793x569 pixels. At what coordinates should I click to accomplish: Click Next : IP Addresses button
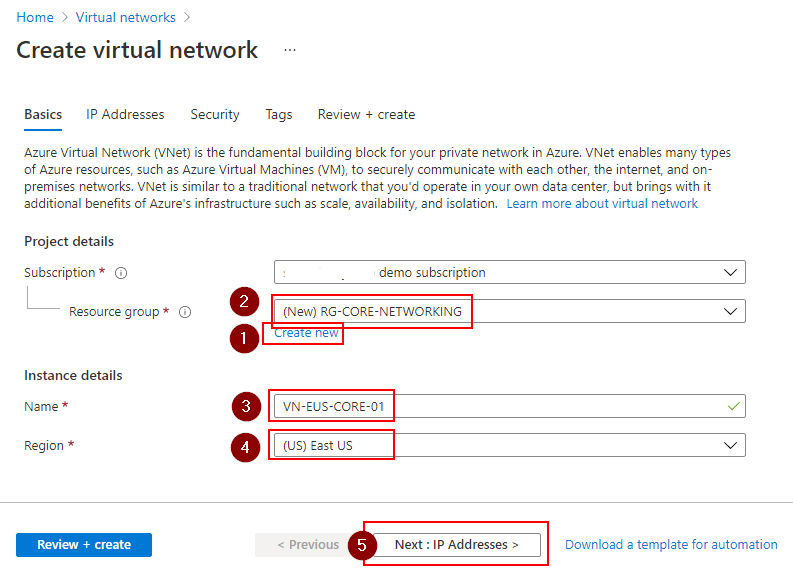coord(456,545)
